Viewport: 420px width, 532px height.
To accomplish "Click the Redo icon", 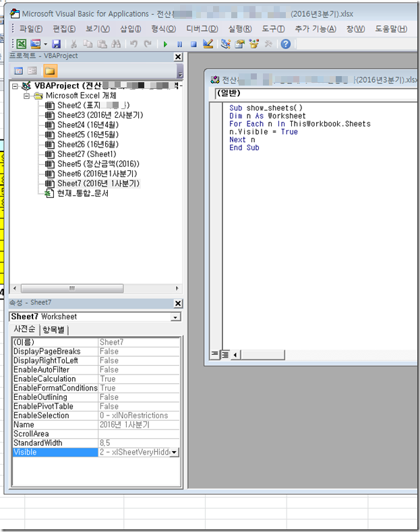I will [148, 44].
